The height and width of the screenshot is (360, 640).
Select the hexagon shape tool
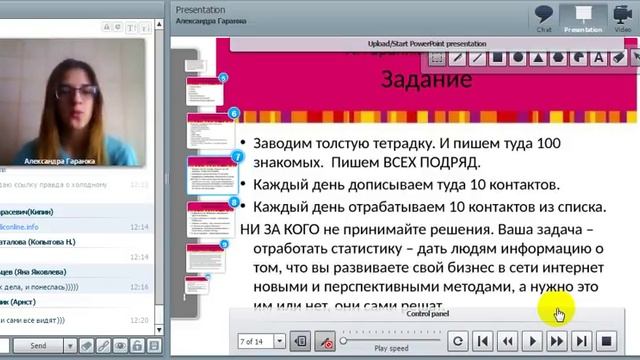(x=558, y=58)
